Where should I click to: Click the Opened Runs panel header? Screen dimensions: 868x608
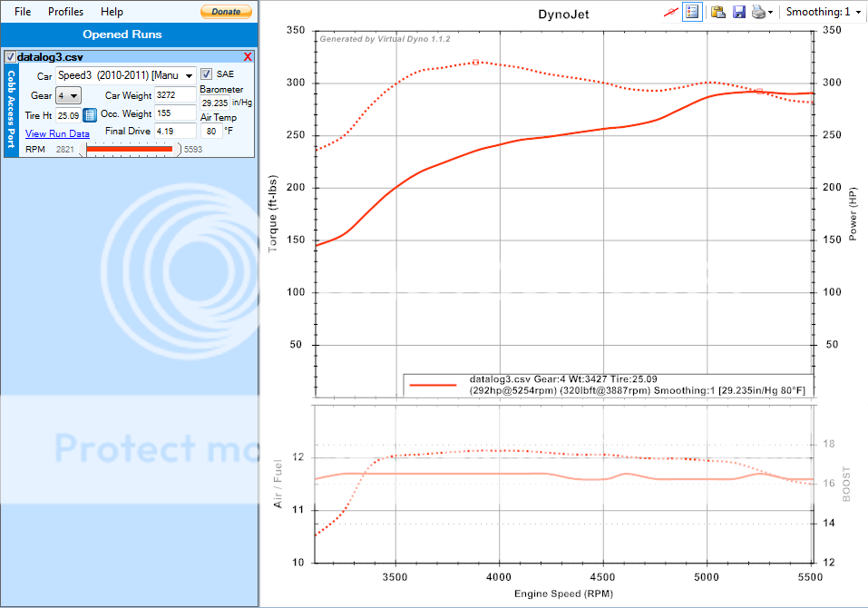(x=122, y=34)
